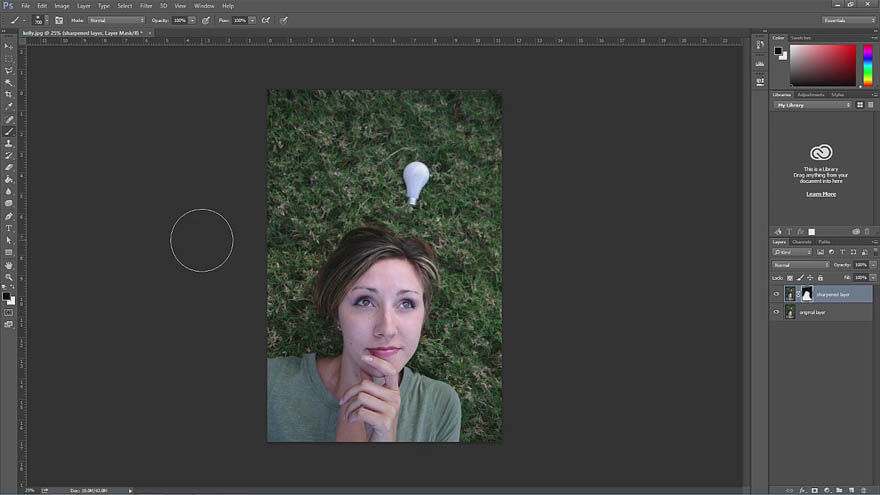
Task: Add layer mask at panel bottom
Action: (815, 490)
